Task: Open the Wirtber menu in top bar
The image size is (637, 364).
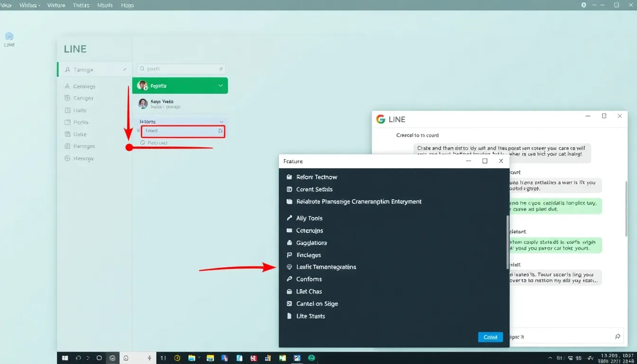Action: tap(30, 5)
